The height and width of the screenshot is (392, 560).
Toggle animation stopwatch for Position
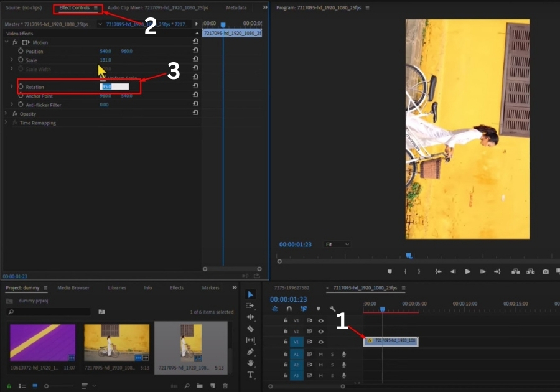[x=21, y=50]
